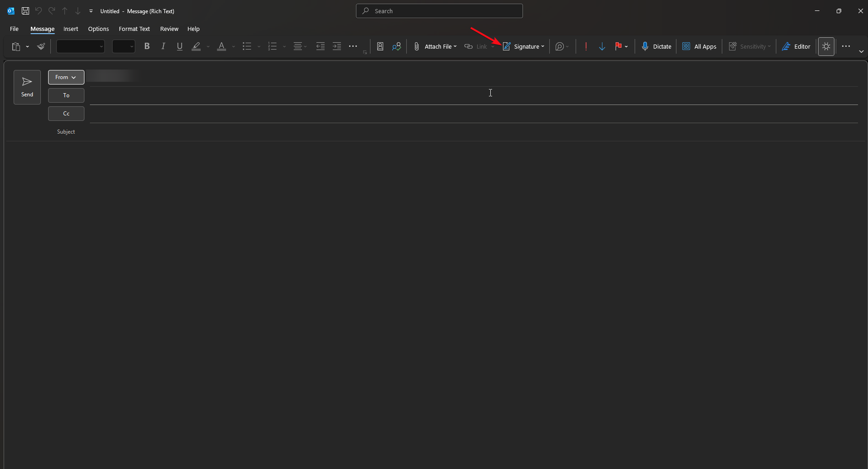Click the Increase Indent icon

[x=336, y=46]
